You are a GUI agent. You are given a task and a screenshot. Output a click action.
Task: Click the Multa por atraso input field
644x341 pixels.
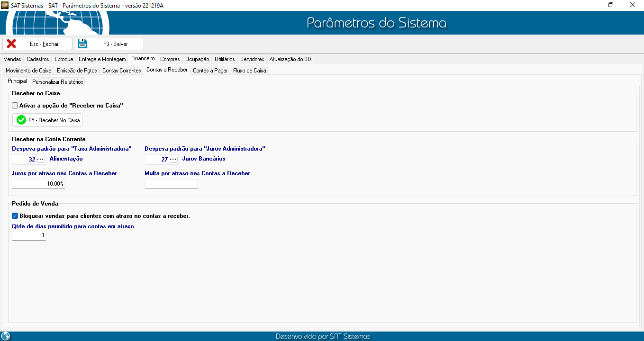(171, 184)
